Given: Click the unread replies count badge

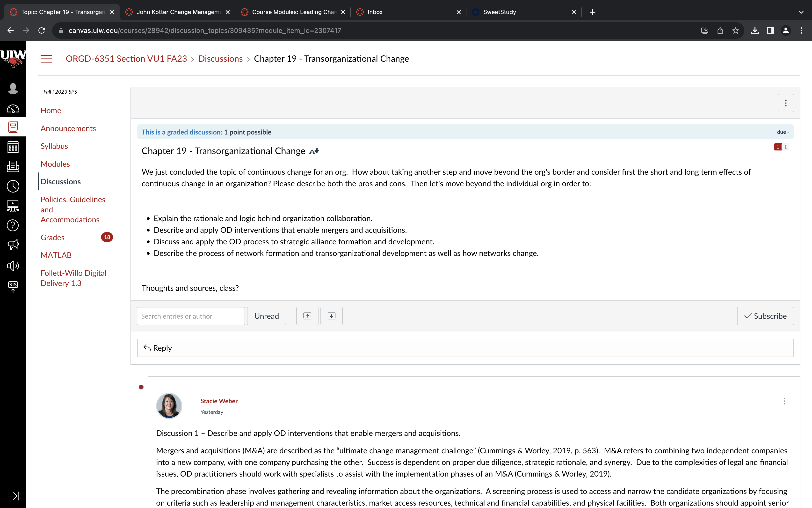Looking at the screenshot, I should click(x=778, y=147).
